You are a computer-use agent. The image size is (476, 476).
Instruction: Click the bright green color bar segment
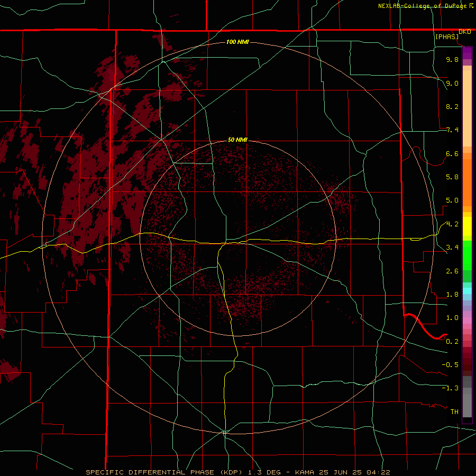pyautogui.click(x=467, y=255)
